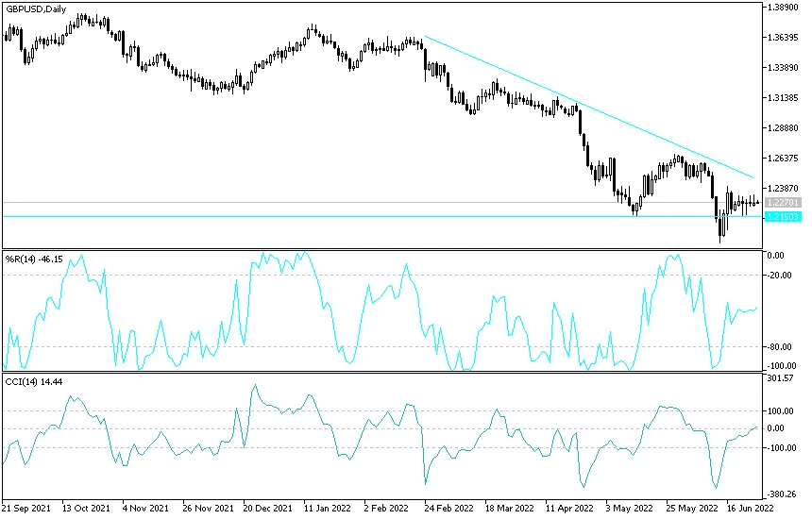The height and width of the screenshot is (519, 812).
Task: Click the -80.00 level on %R scale
Action: point(781,346)
